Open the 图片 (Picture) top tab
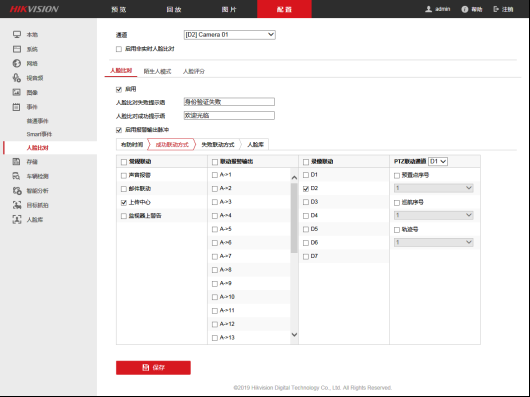Image resolution: width=530 pixels, height=397 pixels. 229,9
